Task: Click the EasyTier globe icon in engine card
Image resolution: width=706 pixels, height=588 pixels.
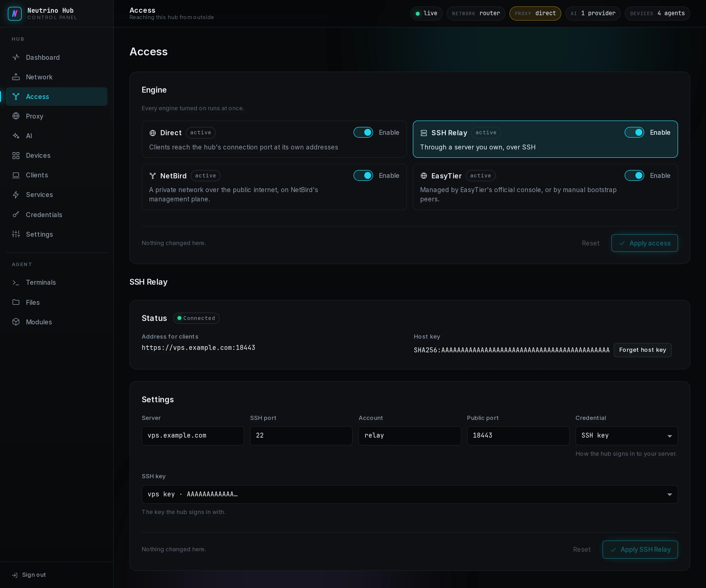Action: (x=424, y=176)
